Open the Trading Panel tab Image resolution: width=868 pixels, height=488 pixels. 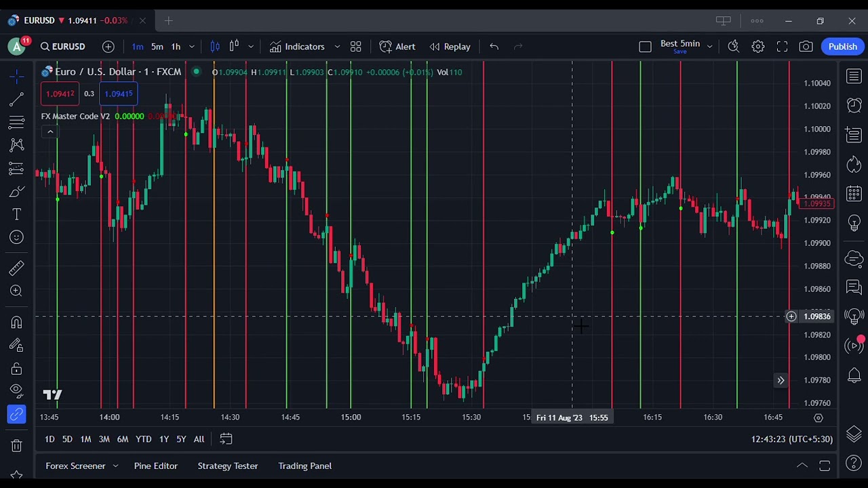pos(305,466)
